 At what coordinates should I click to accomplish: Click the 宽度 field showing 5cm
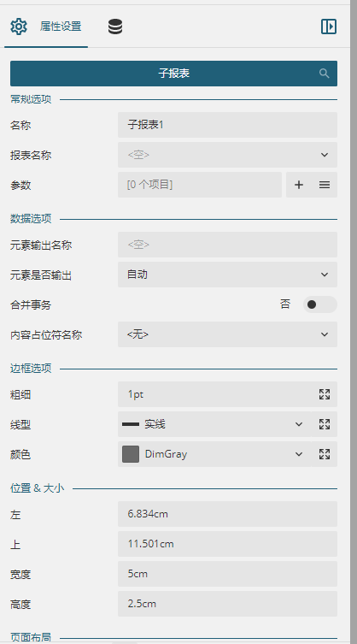click(x=227, y=574)
